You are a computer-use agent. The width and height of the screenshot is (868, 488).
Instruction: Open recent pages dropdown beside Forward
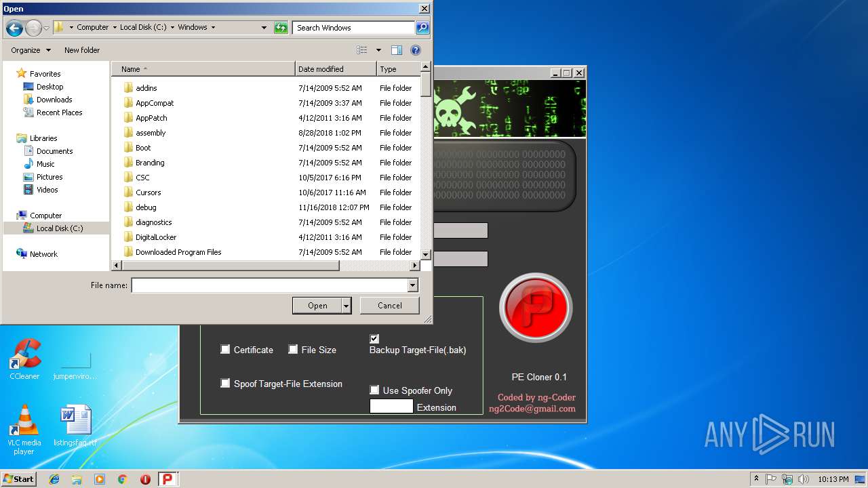(46, 28)
